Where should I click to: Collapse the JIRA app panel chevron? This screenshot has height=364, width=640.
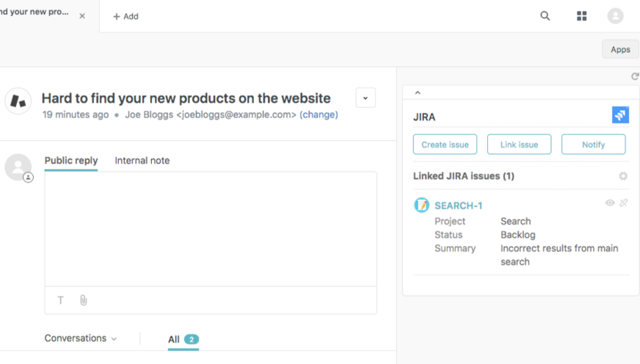click(x=418, y=93)
